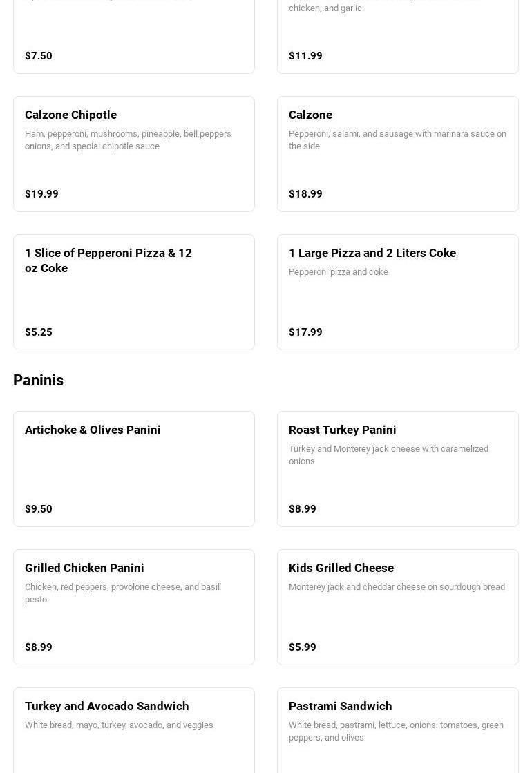The width and height of the screenshot is (532, 773).
Task: Select the Artichoke & Olives Panini card
Action: point(133,469)
